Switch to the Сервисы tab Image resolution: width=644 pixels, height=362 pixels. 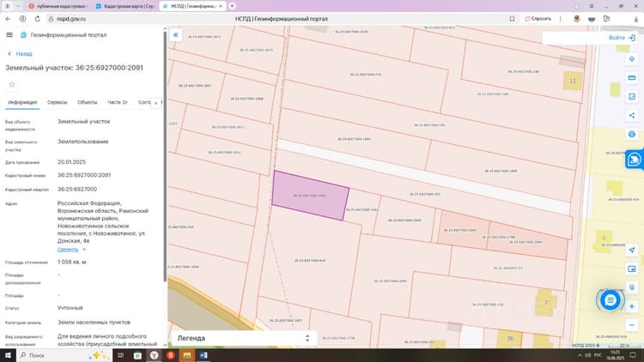(57, 102)
